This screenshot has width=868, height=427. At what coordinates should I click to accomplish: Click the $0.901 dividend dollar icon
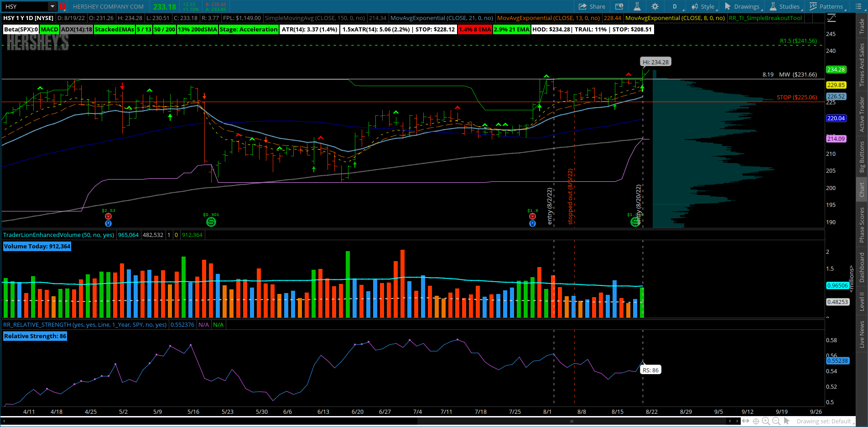211,222
